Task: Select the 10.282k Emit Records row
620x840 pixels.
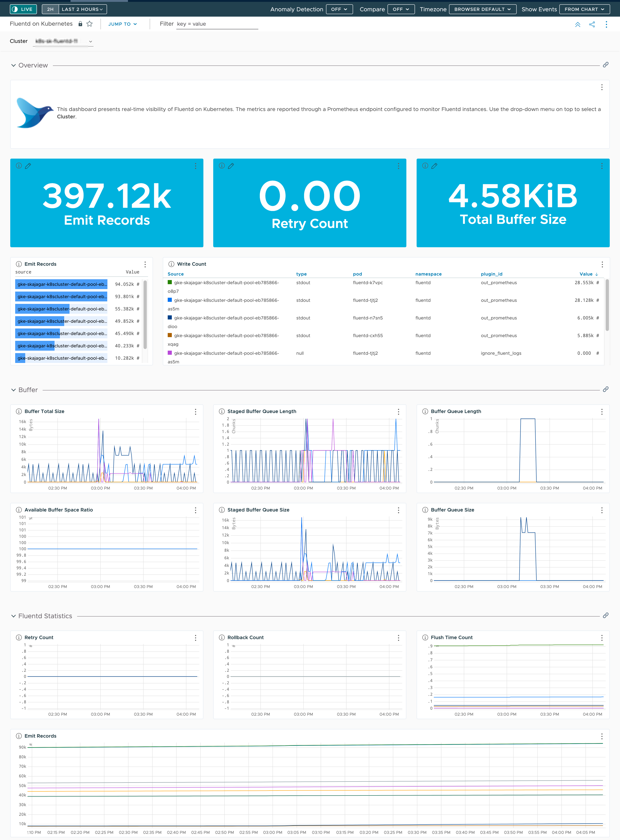Action: pyautogui.click(x=78, y=358)
